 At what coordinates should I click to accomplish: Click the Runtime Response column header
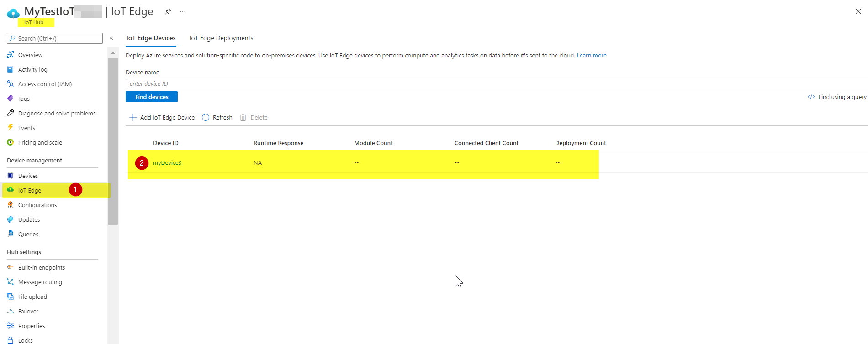point(279,143)
